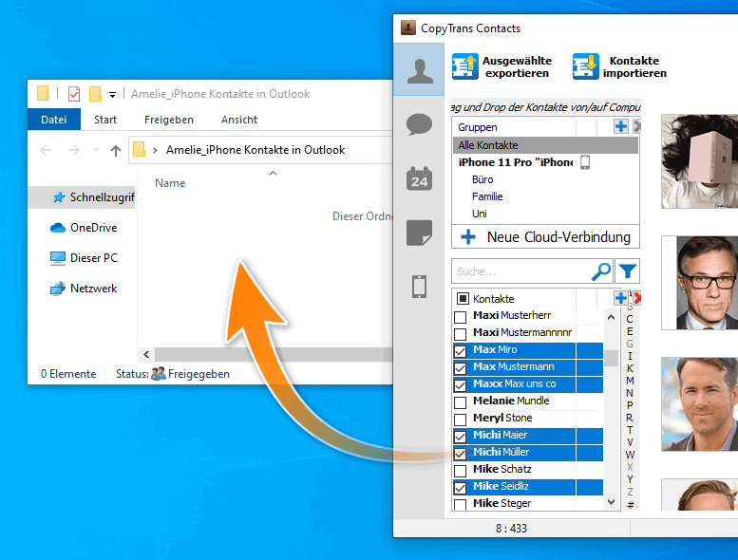The image size is (738, 560).
Task: Select the Uni group
Action: (x=479, y=214)
